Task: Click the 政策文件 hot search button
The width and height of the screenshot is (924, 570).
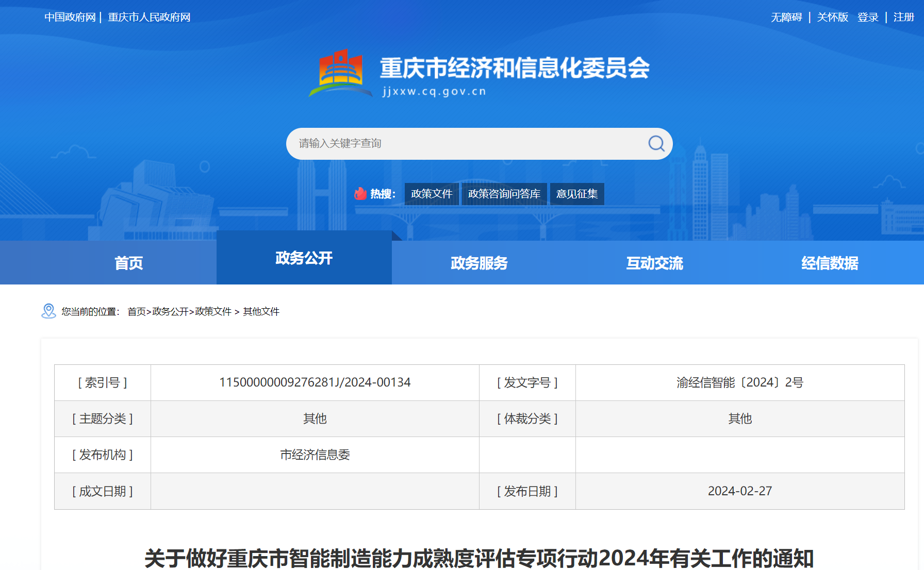Action: 431,194
